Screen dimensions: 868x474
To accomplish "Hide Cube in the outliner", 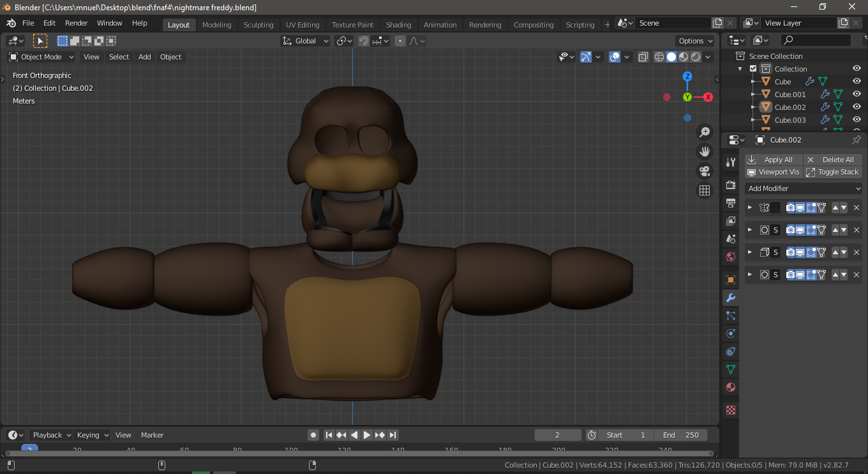I will pyautogui.click(x=857, y=82).
